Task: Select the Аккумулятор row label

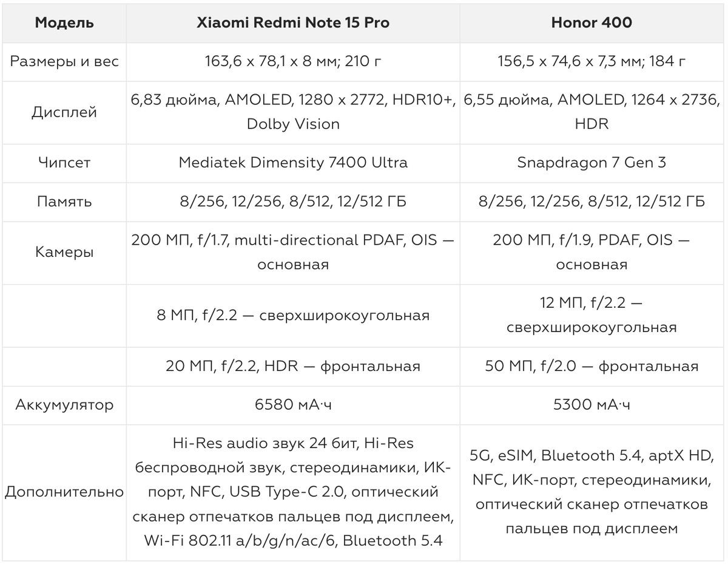Action: (64, 404)
